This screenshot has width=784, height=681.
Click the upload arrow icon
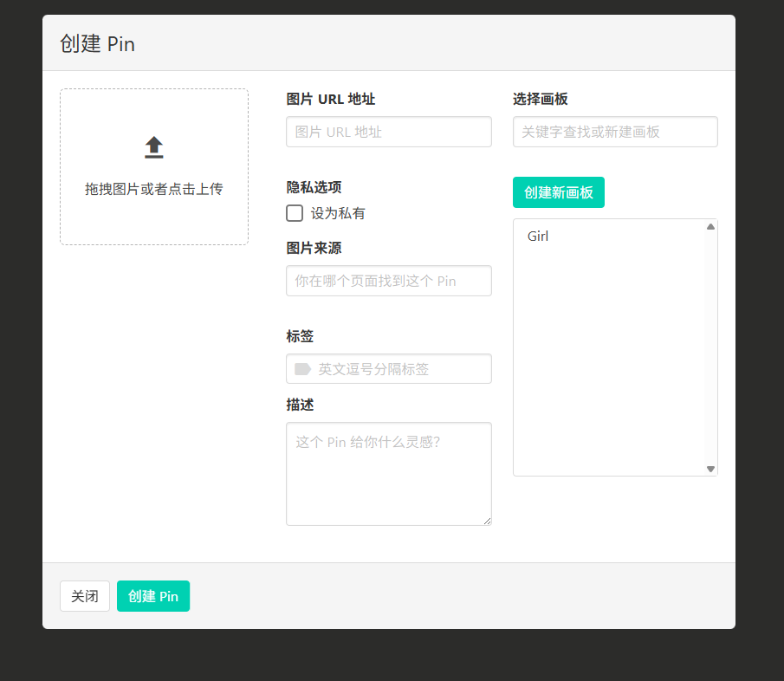click(x=154, y=147)
